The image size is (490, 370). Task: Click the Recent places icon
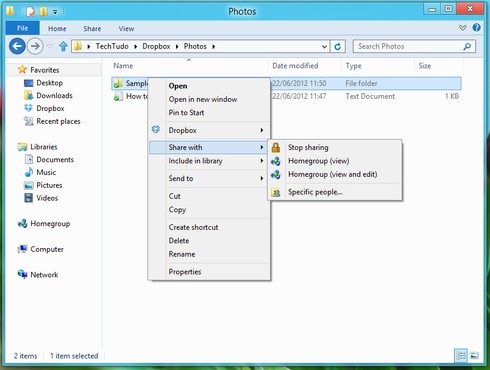coord(29,121)
